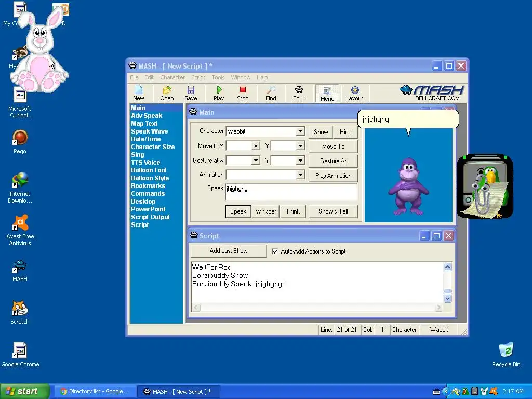Click the Gesture At button
532x399 pixels.
(333, 161)
